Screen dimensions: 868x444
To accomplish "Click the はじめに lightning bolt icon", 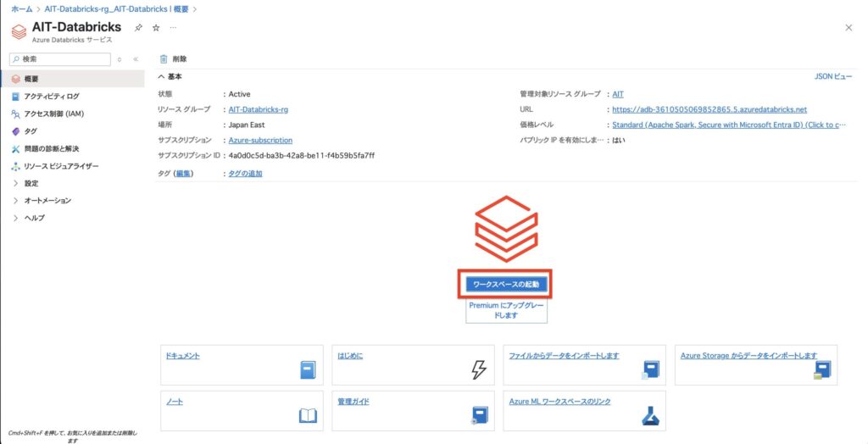I will click(479, 369).
